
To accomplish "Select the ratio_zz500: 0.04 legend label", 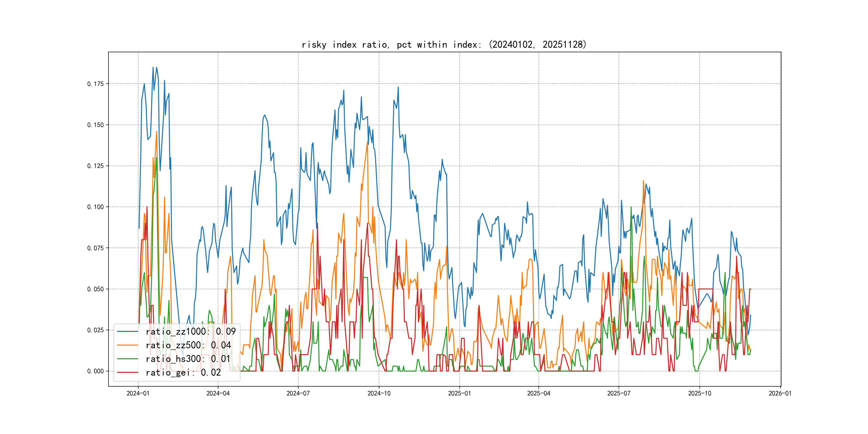I will tap(188, 345).
